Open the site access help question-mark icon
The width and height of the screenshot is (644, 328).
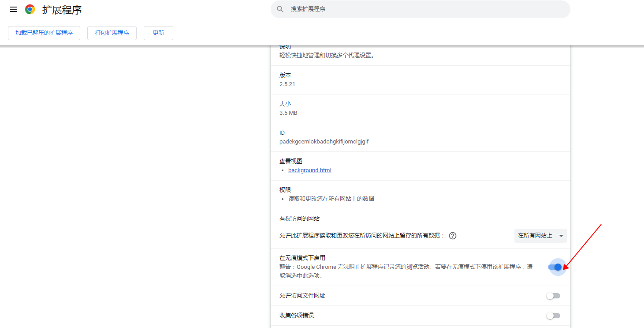452,236
